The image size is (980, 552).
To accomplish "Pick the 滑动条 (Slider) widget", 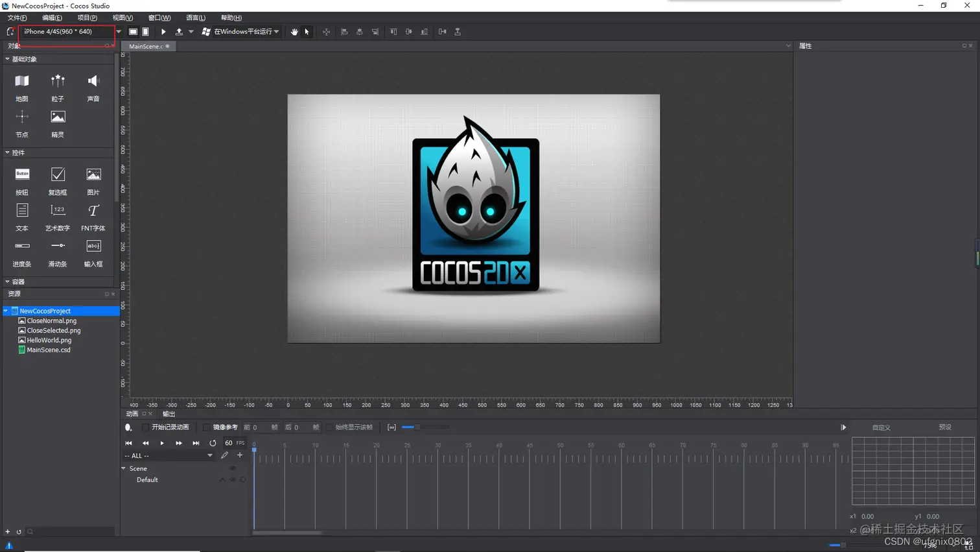I will tap(58, 246).
